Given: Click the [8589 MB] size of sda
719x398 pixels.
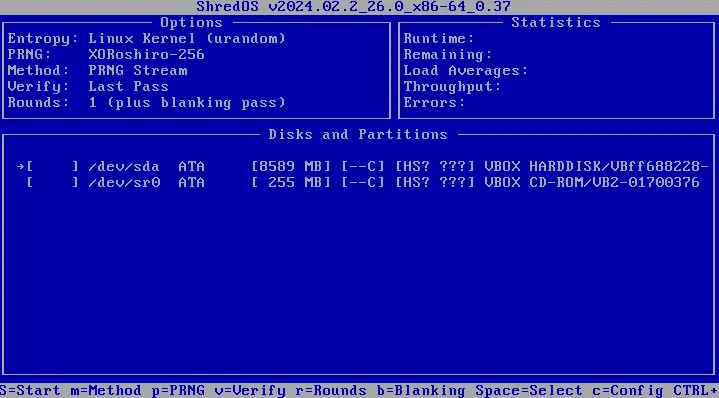Looking at the screenshot, I should [x=291, y=166].
